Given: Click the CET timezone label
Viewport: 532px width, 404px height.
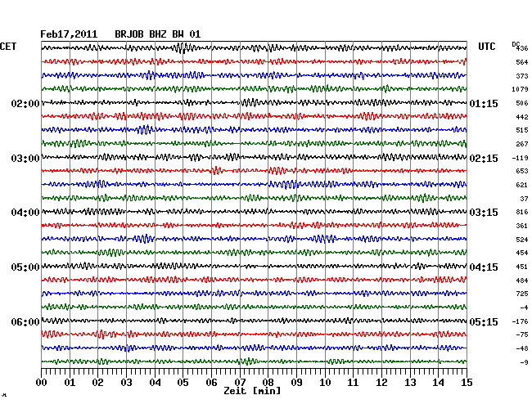Looking at the screenshot, I should tap(8, 47).
